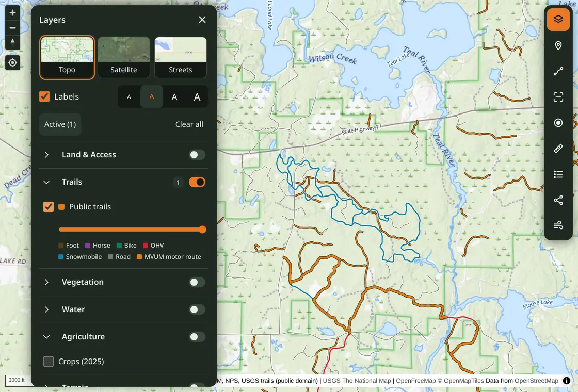Click the OHV legend entry
The width and height of the screenshot is (578, 392).
pyautogui.click(x=153, y=246)
